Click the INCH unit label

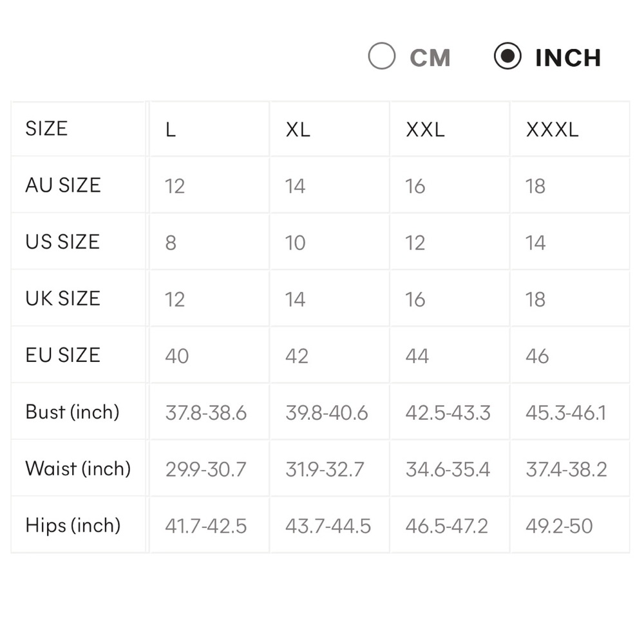[568, 57]
